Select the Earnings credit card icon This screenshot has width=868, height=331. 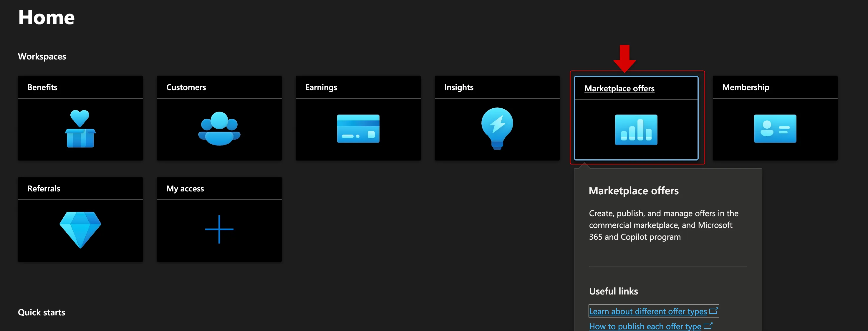coord(358,129)
